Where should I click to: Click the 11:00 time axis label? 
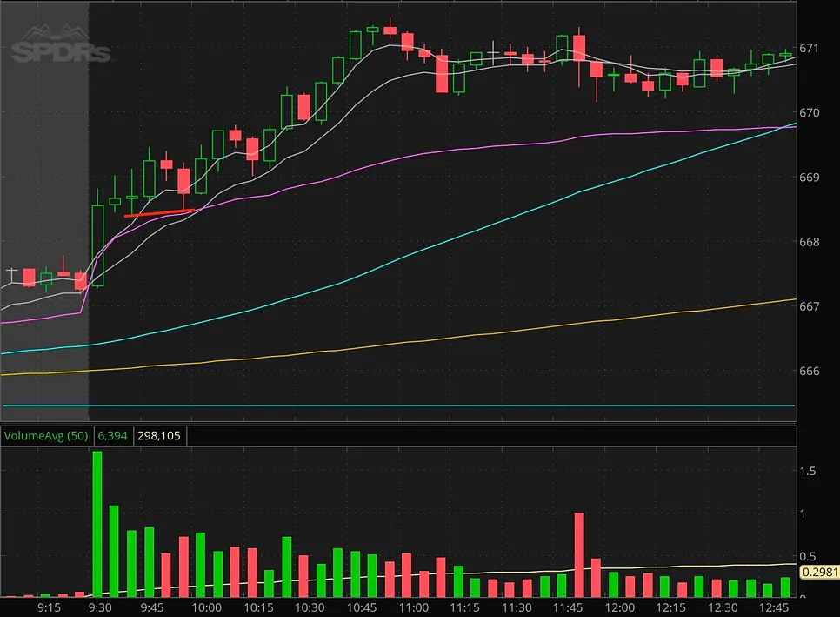click(x=414, y=607)
